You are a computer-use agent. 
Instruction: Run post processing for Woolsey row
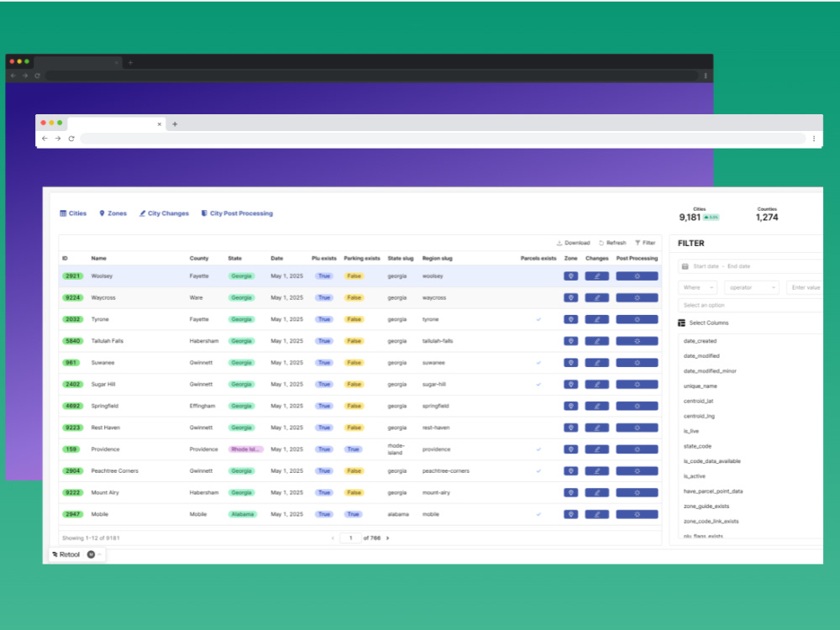pyautogui.click(x=637, y=276)
